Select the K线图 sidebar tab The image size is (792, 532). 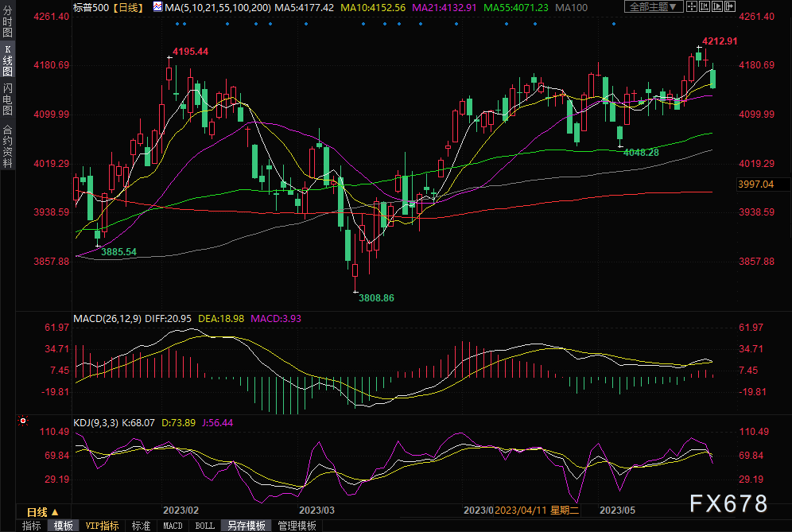tap(7, 62)
